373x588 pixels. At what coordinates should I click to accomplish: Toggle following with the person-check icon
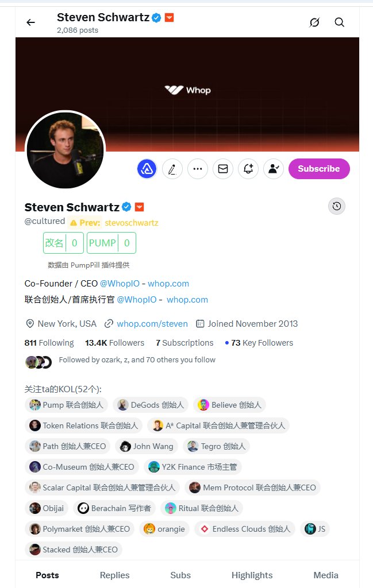(x=274, y=169)
